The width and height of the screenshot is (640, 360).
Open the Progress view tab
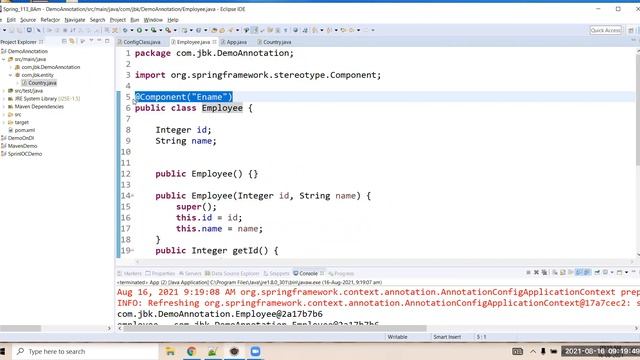tap(341, 273)
